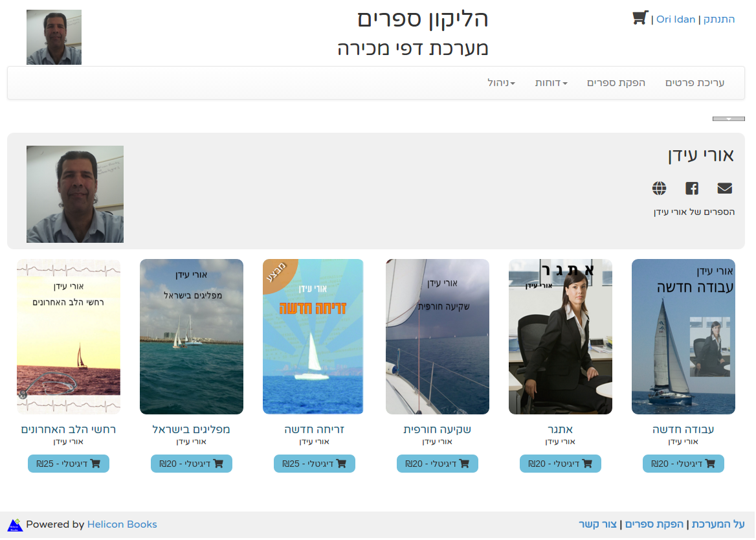Expand the ניהול dropdown menu
756x540 pixels.
502,83
